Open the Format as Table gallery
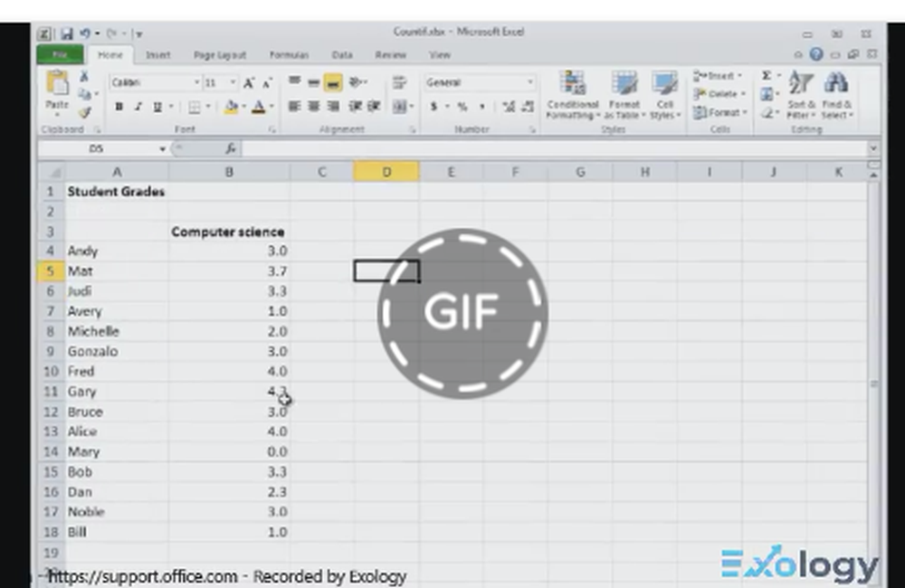 click(x=624, y=95)
